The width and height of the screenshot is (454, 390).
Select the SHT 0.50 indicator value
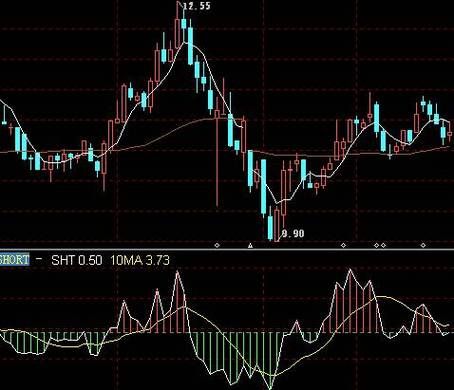[77, 260]
